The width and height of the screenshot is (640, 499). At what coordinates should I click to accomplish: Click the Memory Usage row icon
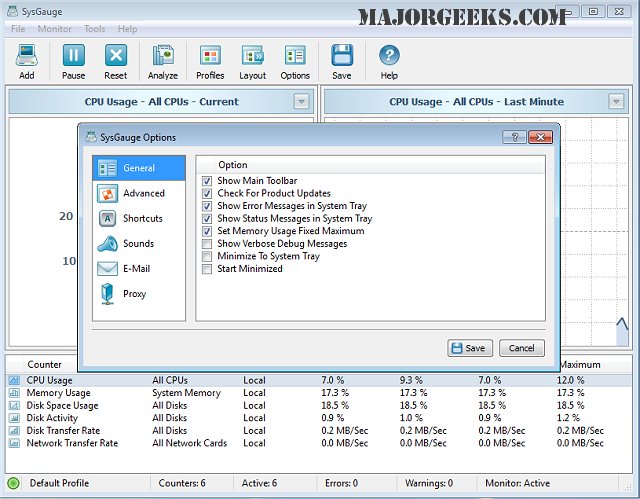(x=14, y=393)
